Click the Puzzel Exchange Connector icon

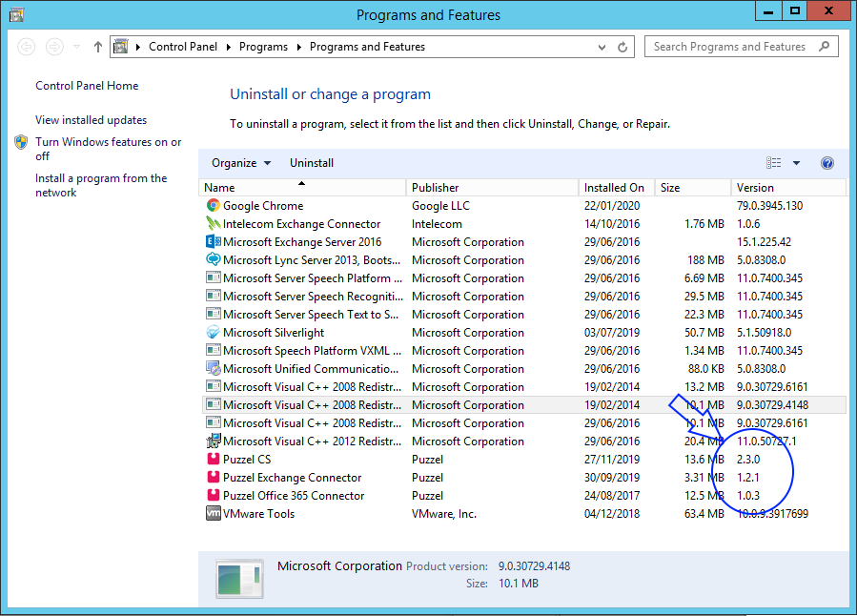[x=212, y=477]
